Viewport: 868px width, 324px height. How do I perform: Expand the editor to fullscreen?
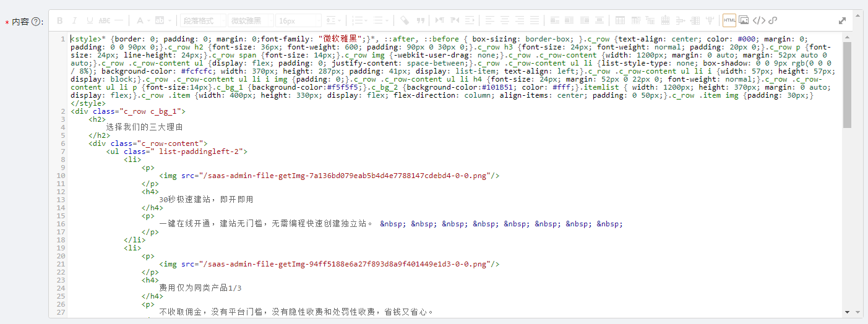click(x=843, y=20)
